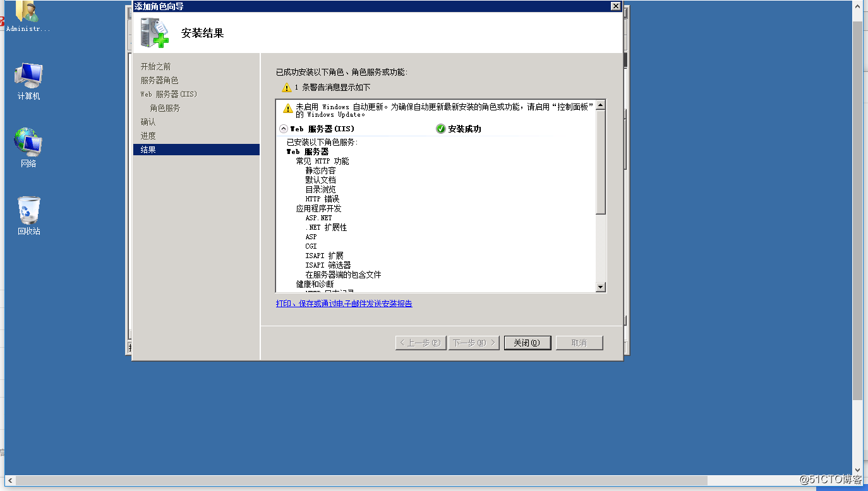Close the 添加角色向导 window
868x491 pixels.
pos(615,6)
